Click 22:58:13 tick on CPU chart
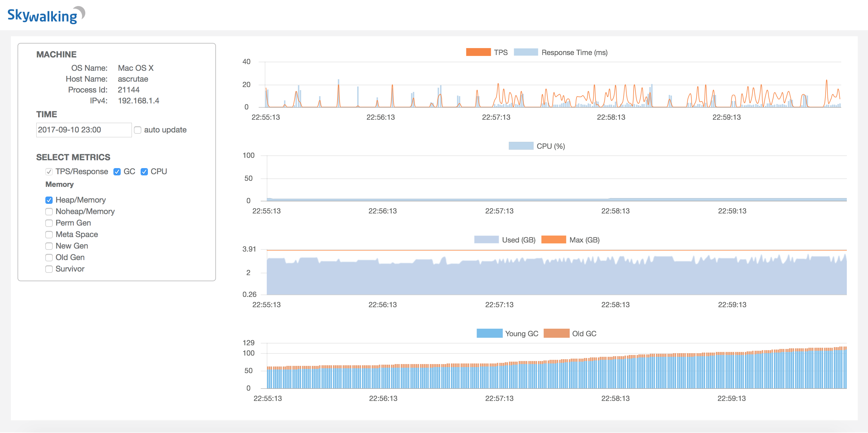Viewport: 868px width, 433px height. (x=615, y=211)
